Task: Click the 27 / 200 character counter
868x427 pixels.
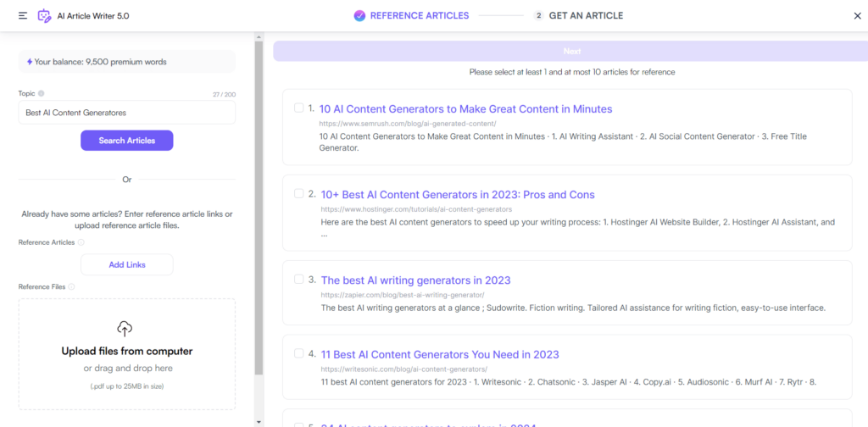Action: coord(224,95)
